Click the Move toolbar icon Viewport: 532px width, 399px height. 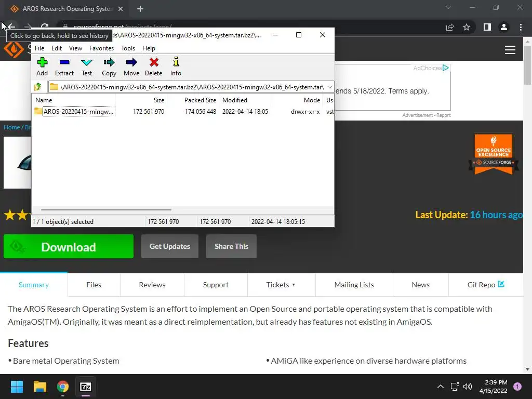[131, 66]
